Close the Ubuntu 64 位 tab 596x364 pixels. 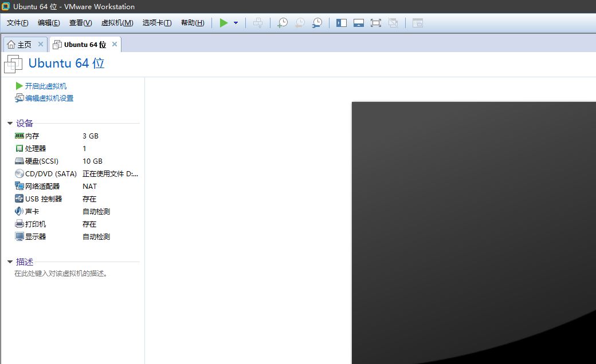(115, 45)
